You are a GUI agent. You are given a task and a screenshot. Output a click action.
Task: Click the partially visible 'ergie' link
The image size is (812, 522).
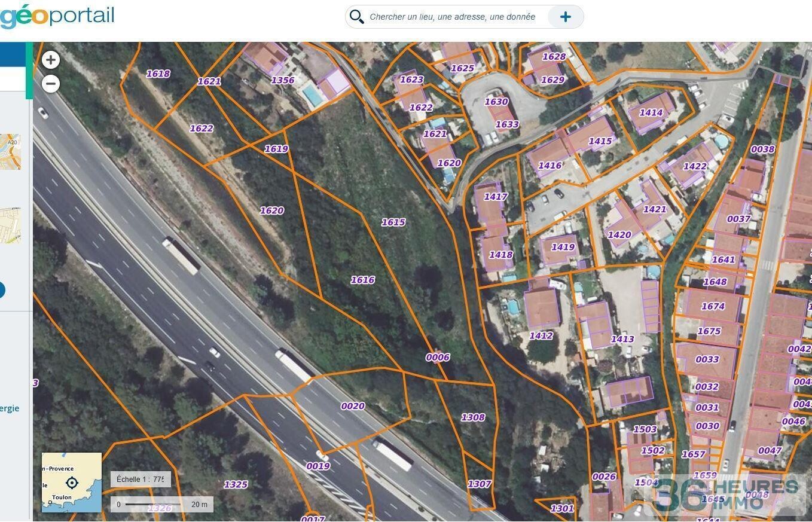[10, 408]
